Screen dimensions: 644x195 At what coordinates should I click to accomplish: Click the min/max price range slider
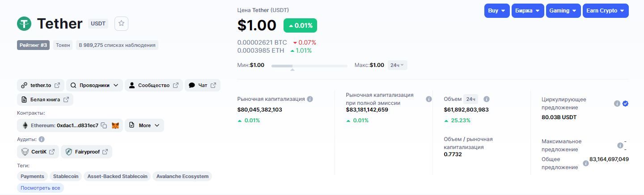click(x=309, y=66)
